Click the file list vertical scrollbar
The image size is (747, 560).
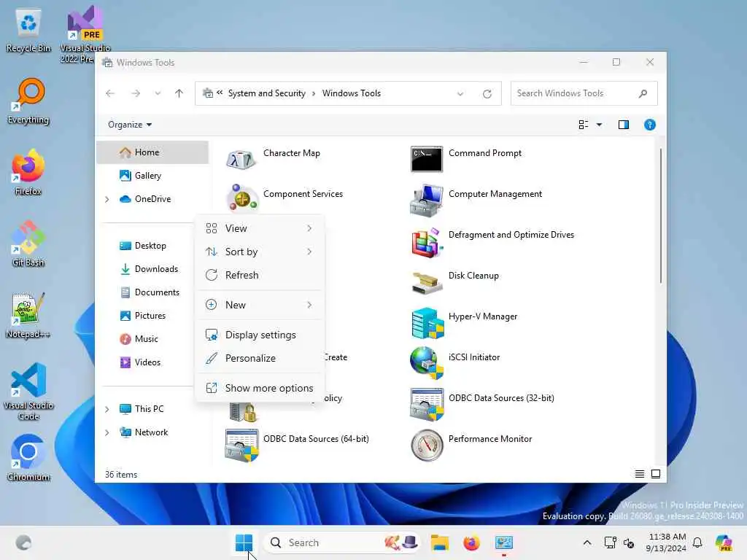(660, 216)
